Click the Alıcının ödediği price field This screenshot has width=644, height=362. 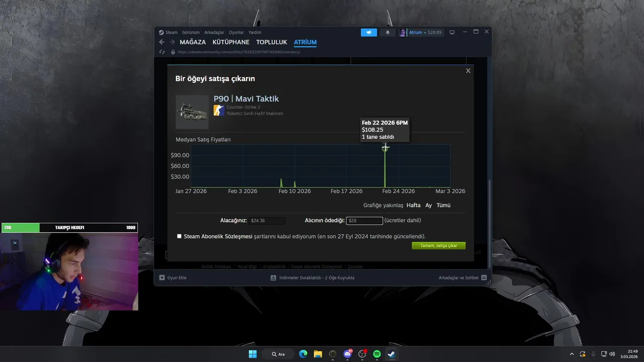pyautogui.click(x=364, y=221)
